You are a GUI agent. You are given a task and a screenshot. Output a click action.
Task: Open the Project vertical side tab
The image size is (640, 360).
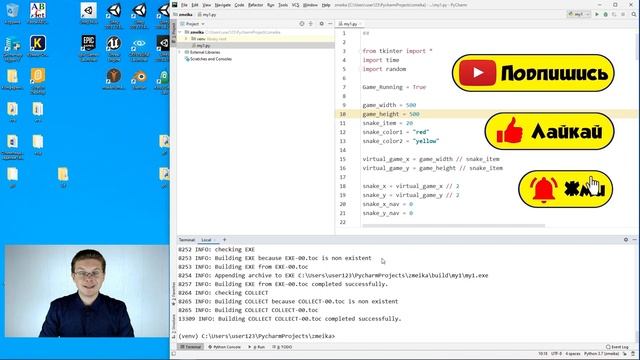pyautogui.click(x=173, y=33)
